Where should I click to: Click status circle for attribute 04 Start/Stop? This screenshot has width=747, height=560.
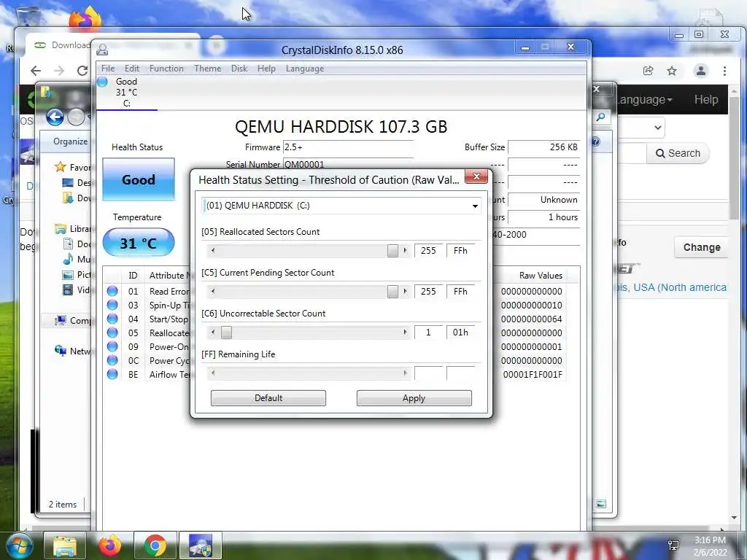pyautogui.click(x=112, y=319)
